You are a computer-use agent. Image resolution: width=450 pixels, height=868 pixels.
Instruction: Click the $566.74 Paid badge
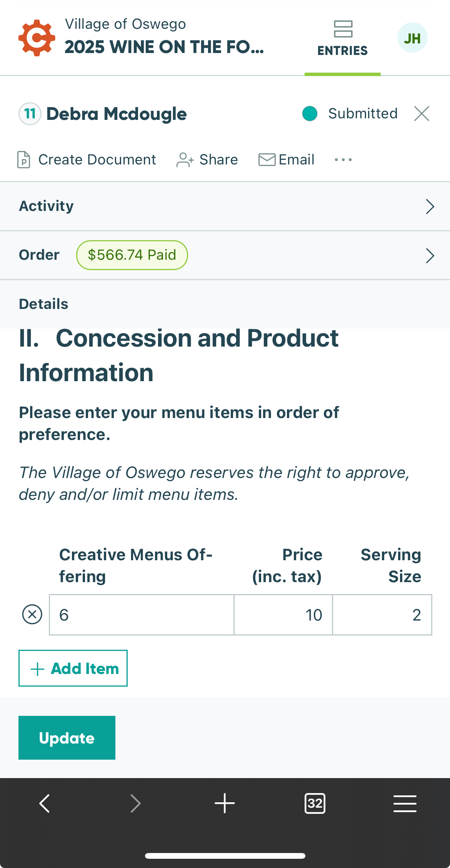point(132,255)
